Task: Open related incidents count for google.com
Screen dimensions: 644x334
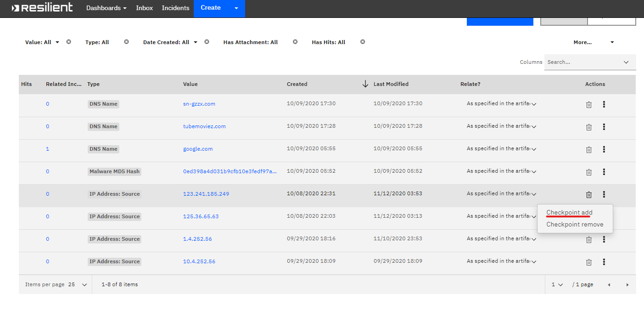Action: (47, 149)
